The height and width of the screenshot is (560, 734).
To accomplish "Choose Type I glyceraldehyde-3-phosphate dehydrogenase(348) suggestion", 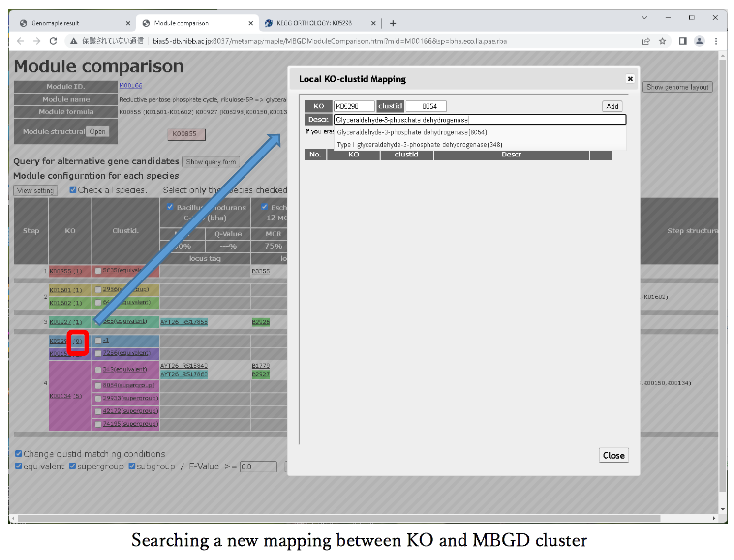I will (419, 145).
